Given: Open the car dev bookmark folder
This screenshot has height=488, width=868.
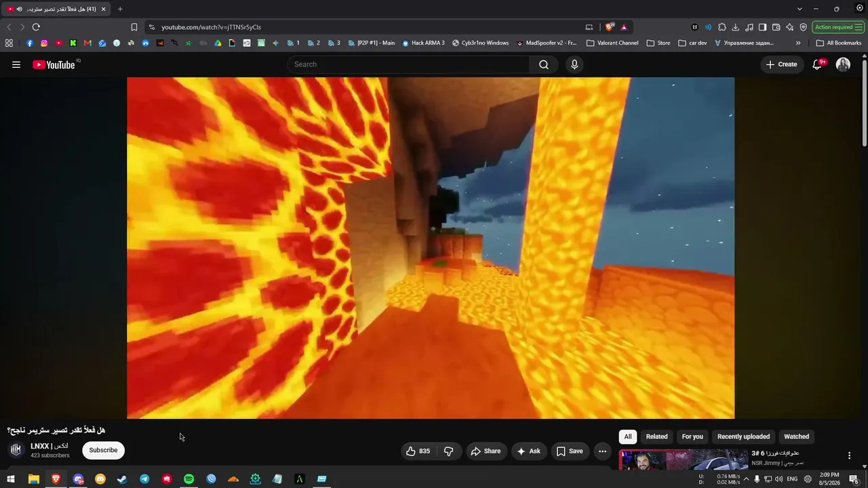Looking at the screenshot, I should [692, 43].
